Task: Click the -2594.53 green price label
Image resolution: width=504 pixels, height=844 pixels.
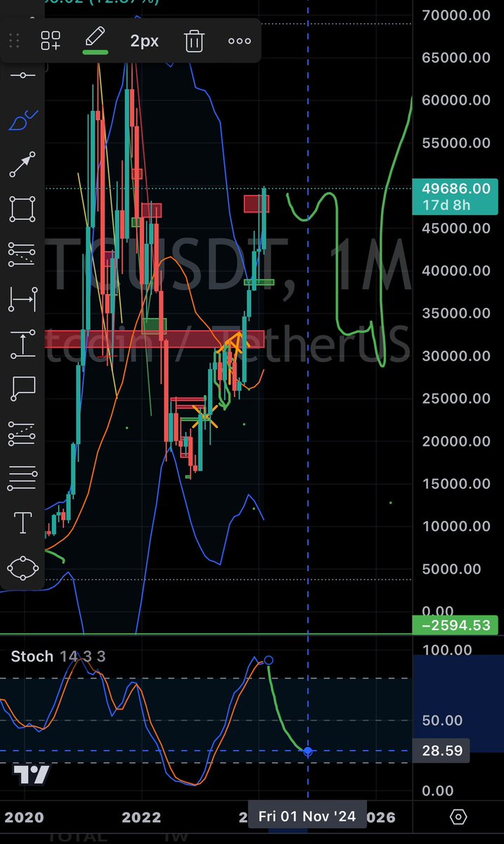Action: 457,625
